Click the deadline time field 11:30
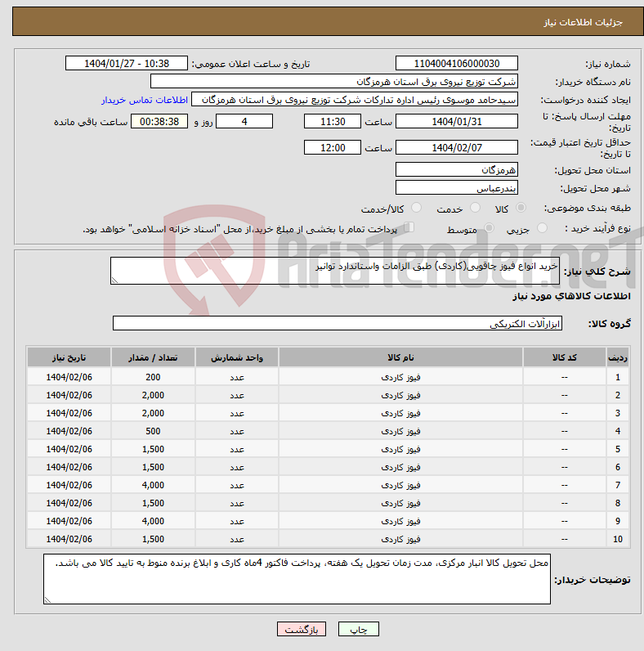Image resolution: width=644 pixels, height=651 pixels. tap(333, 122)
